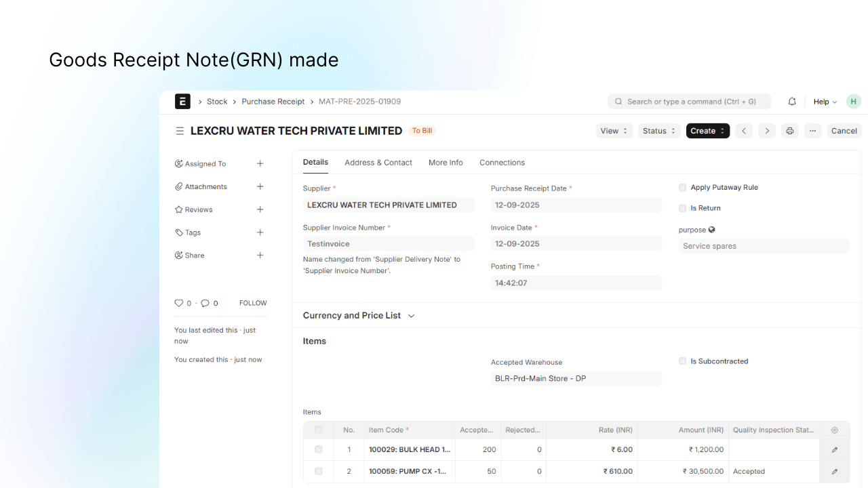Click document ID MAT-PRE-2025-01909
The width and height of the screenshot is (868, 488).
[359, 102]
